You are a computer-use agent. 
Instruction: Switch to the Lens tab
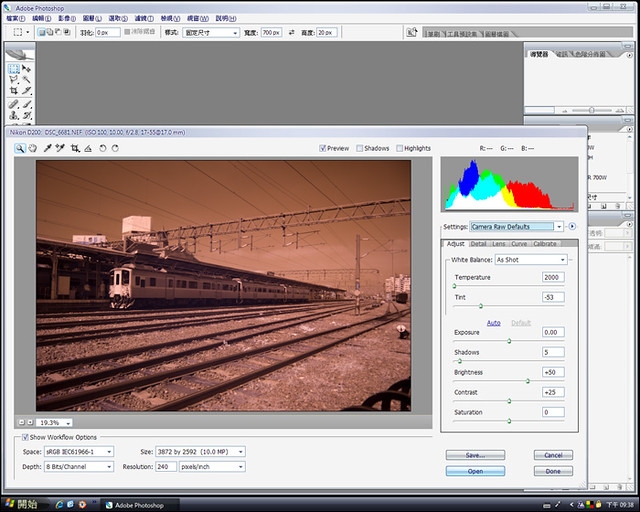(498, 244)
